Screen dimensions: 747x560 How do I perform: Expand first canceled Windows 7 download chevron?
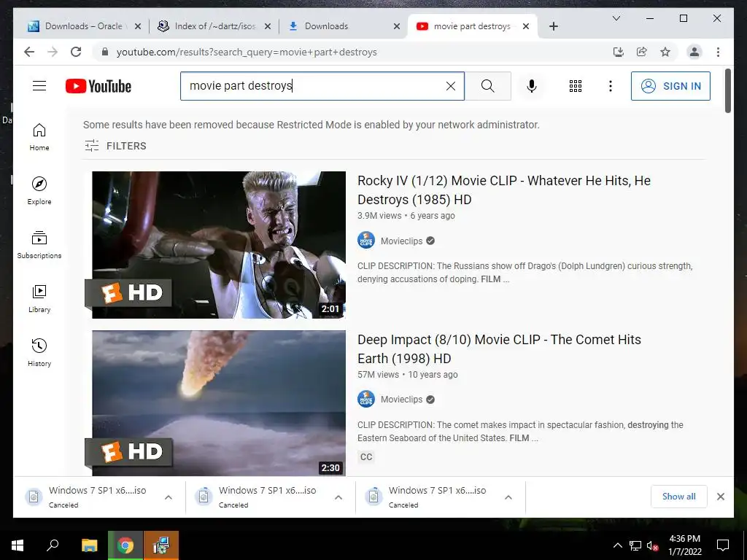point(169,497)
